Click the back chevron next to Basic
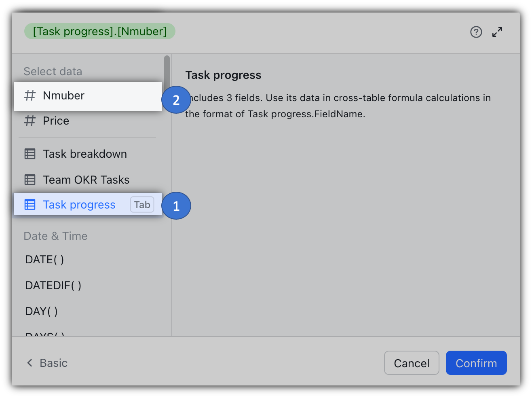This screenshot has height=398, width=532. 29,363
